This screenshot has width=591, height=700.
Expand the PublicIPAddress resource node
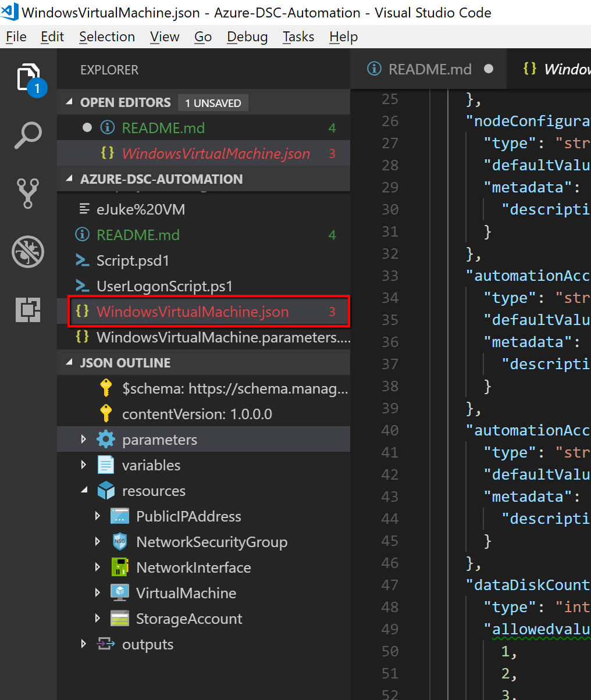click(x=98, y=516)
